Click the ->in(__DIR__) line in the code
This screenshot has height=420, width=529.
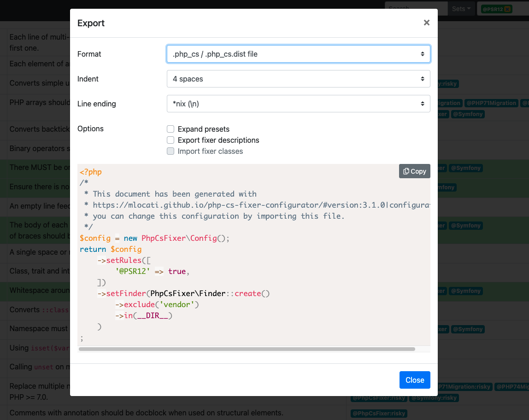(144, 316)
